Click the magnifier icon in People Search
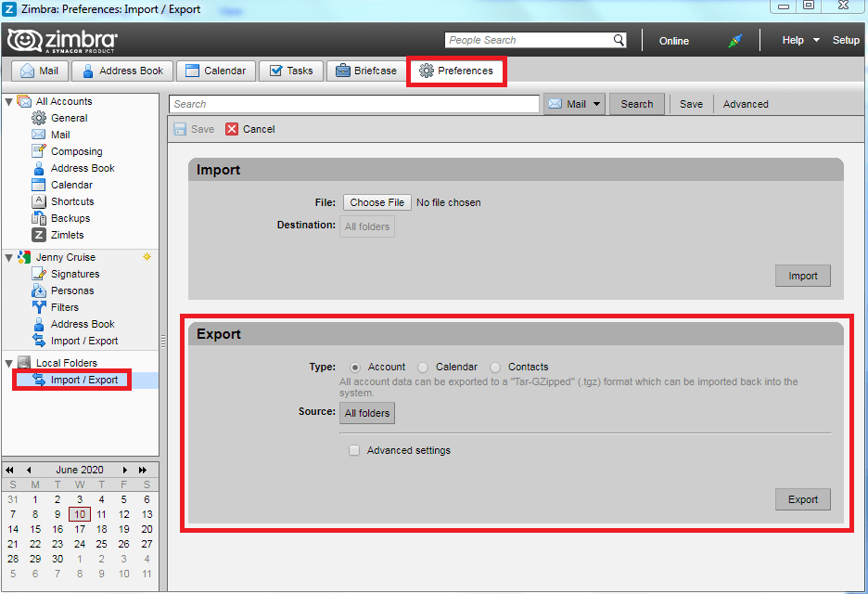The height and width of the screenshot is (594, 868). point(619,40)
